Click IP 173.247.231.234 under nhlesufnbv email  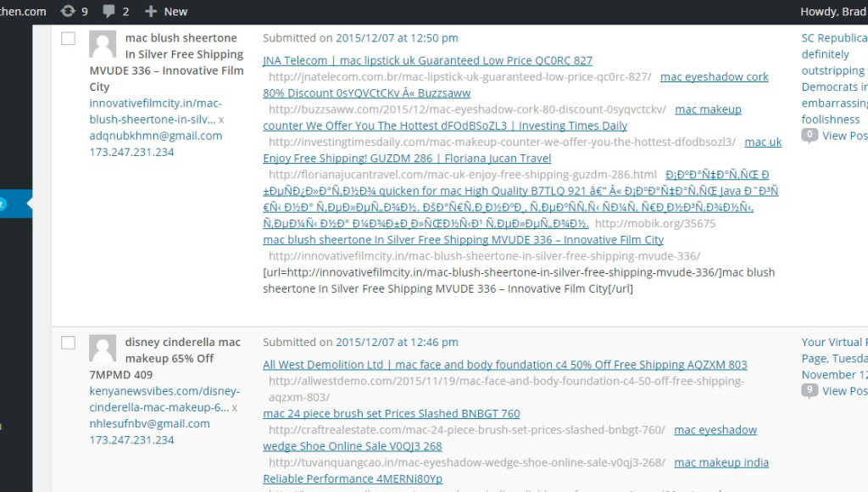tap(131, 440)
